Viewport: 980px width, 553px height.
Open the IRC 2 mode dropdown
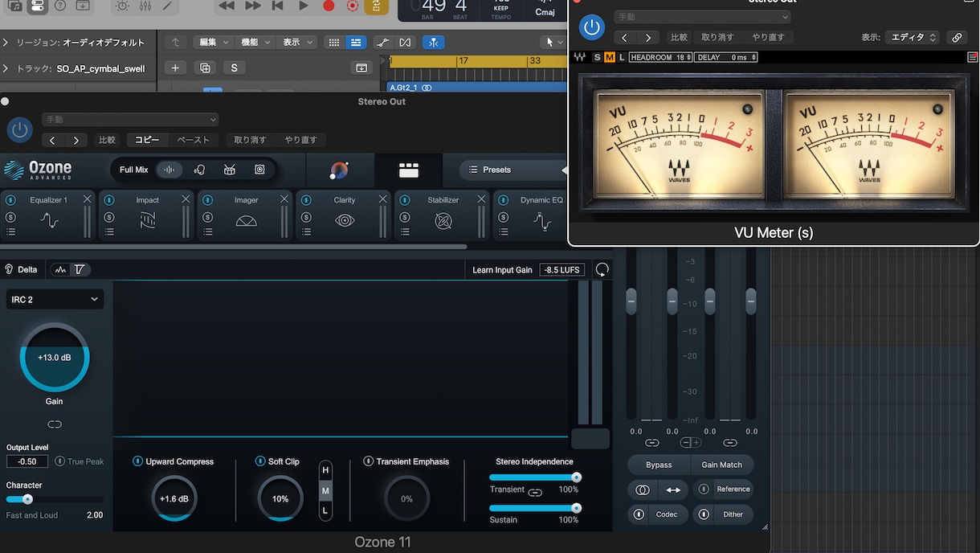coord(55,299)
